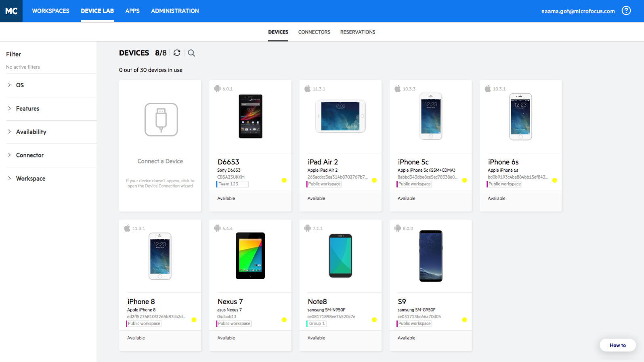
Task: Click yellow status dot on iPad Air 2
Action: pyautogui.click(x=374, y=180)
